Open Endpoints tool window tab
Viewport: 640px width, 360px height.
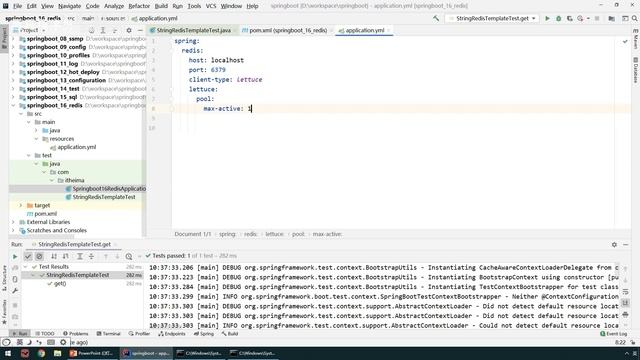(x=171, y=334)
